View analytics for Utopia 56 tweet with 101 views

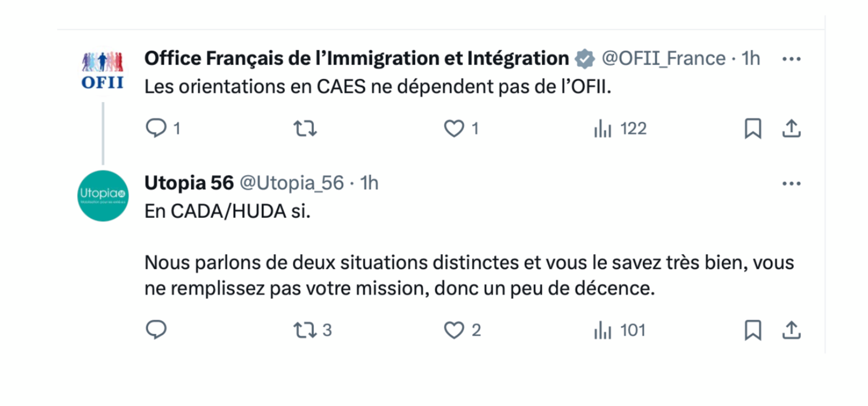(620, 330)
